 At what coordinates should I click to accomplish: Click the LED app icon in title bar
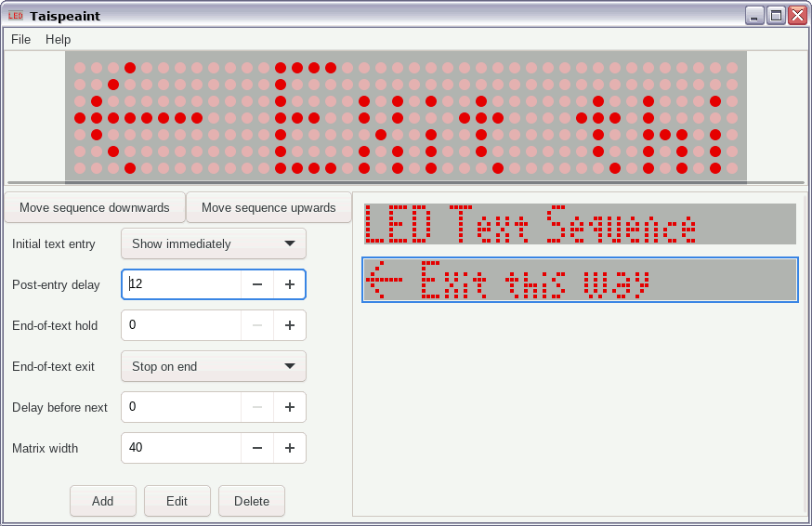[16, 16]
